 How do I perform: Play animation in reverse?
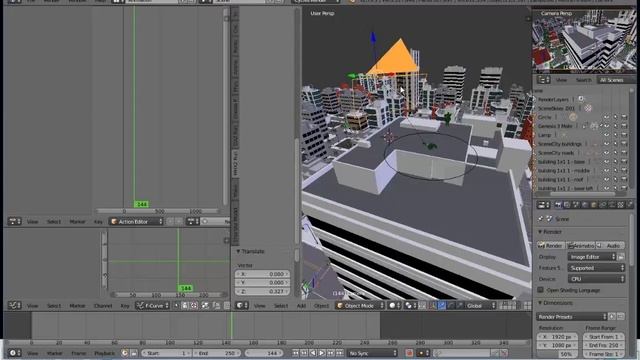pos(313,353)
